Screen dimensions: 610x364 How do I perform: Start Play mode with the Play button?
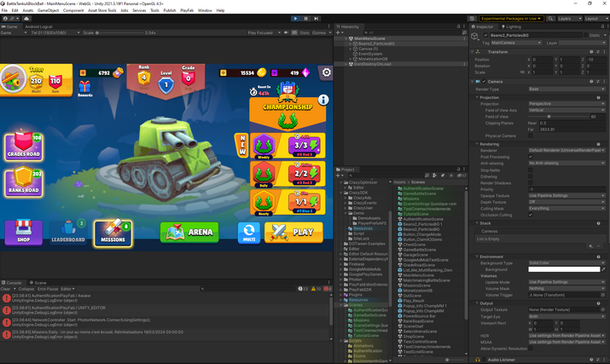296,18
